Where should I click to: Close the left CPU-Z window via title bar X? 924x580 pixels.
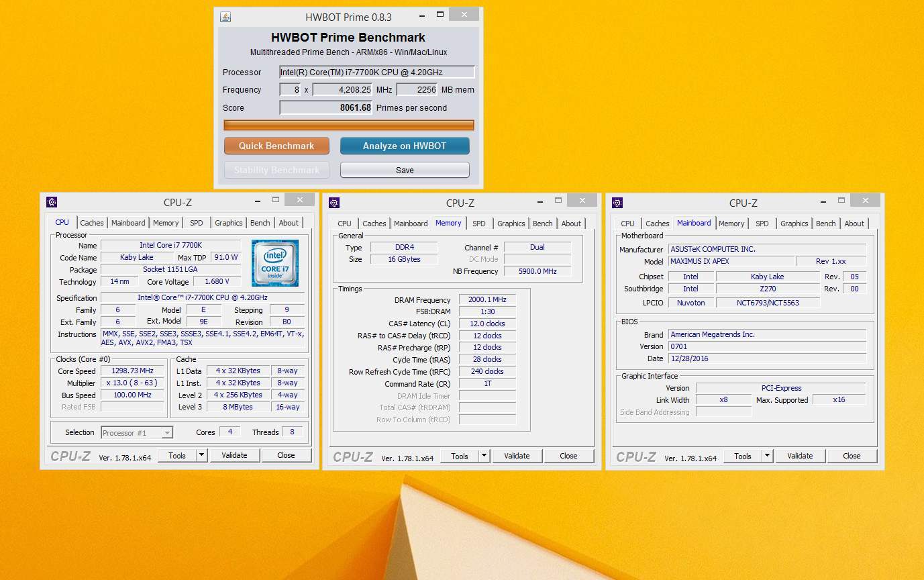pos(299,200)
